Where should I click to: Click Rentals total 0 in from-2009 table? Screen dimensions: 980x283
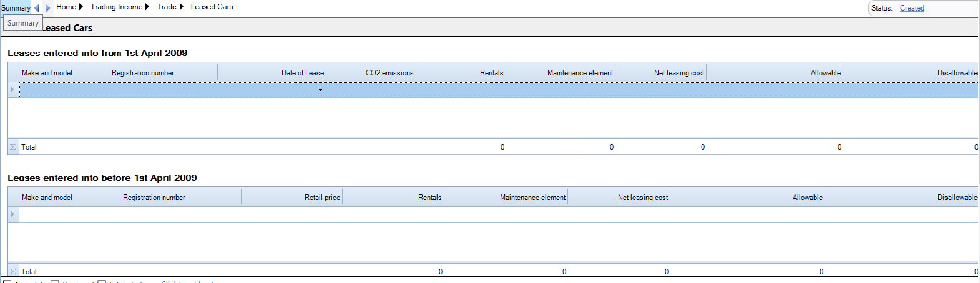point(502,147)
